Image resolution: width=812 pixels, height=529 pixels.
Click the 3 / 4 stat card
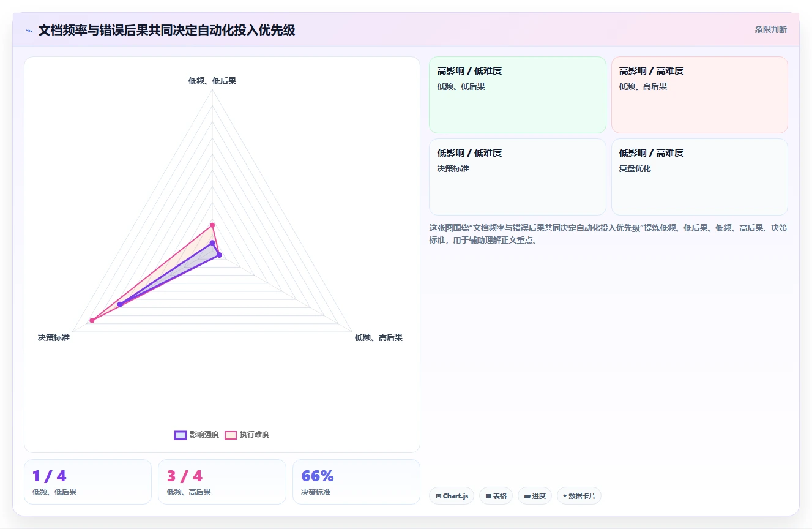point(222,482)
